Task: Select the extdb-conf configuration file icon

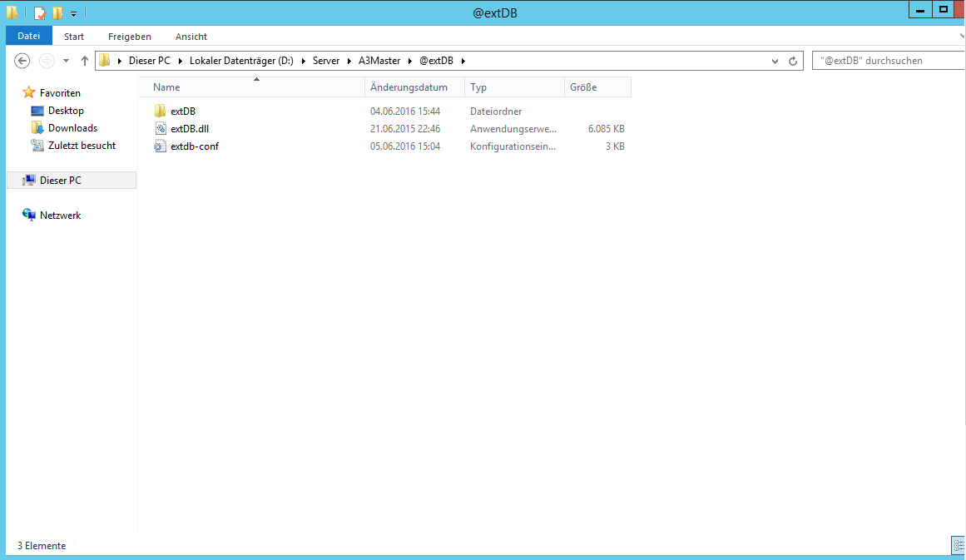Action: pyautogui.click(x=161, y=146)
